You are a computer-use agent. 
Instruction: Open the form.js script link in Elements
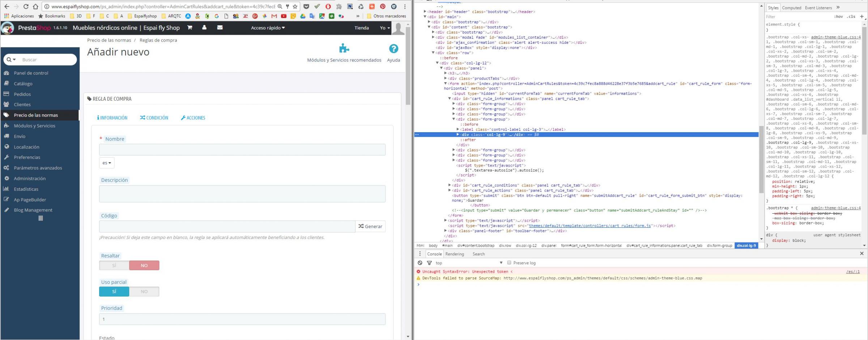590,226
